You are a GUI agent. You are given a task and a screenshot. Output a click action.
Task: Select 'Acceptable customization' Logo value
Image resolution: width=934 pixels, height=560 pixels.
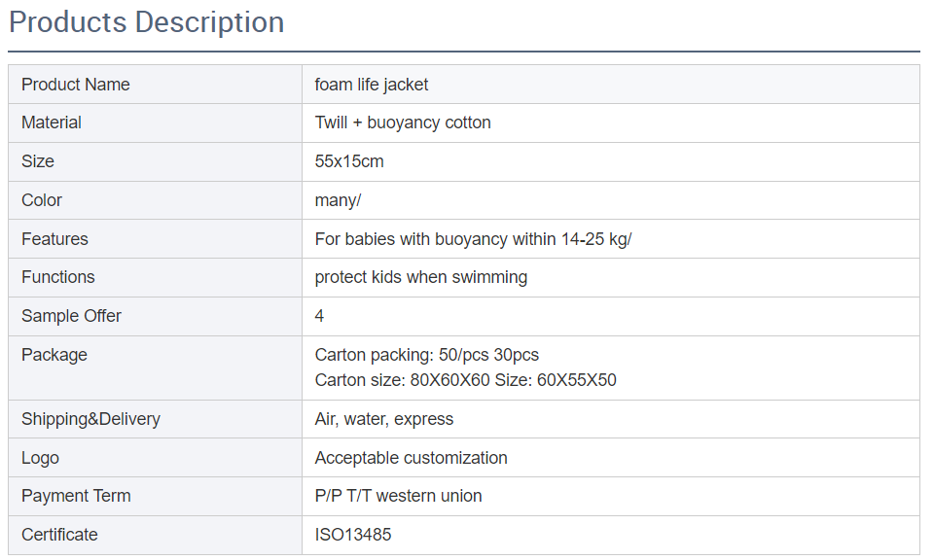click(x=412, y=458)
